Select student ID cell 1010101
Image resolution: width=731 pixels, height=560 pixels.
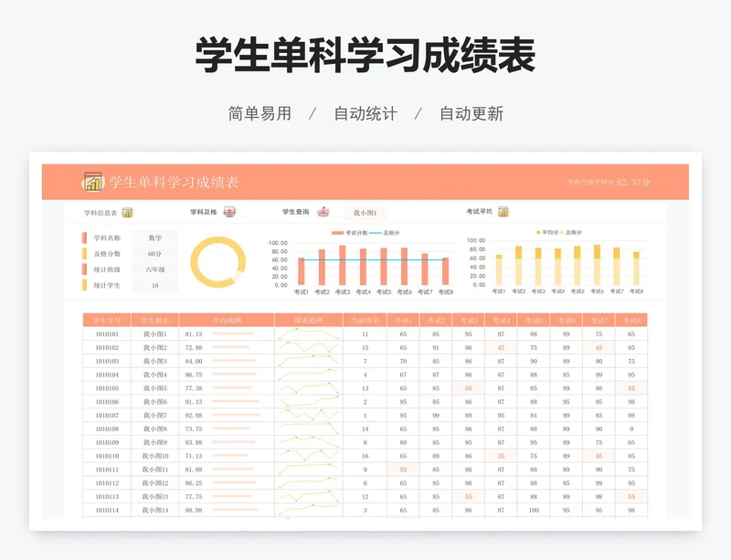tap(107, 333)
